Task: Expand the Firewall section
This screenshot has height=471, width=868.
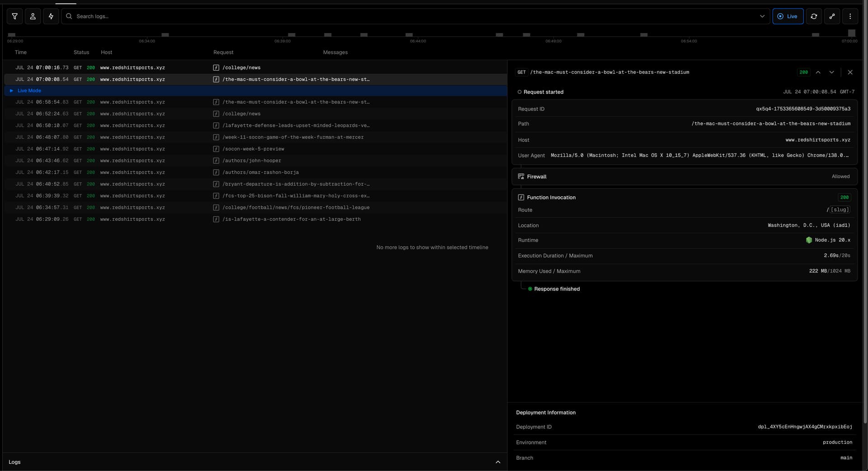Action: [x=684, y=176]
